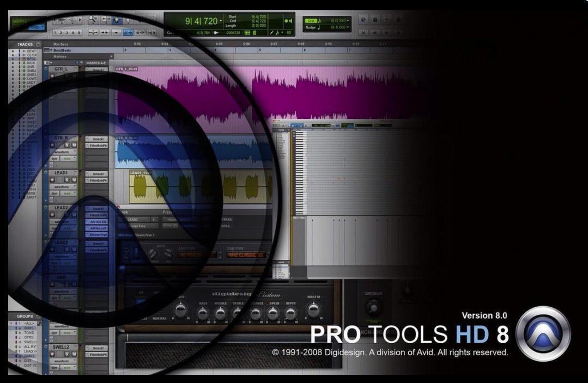Mute the SWELL2 track
This screenshot has width=588, height=383.
pos(74,354)
